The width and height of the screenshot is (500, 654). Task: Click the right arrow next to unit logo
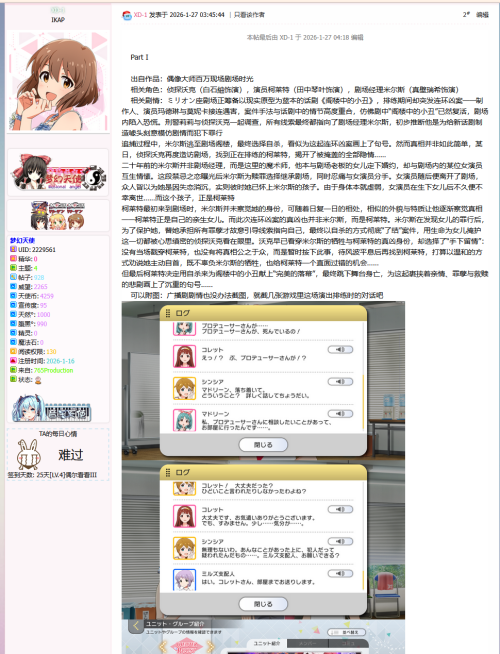click(x=211, y=647)
